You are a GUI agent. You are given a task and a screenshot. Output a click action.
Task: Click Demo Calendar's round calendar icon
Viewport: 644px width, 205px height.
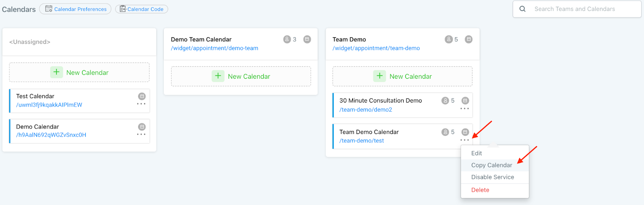point(142,127)
